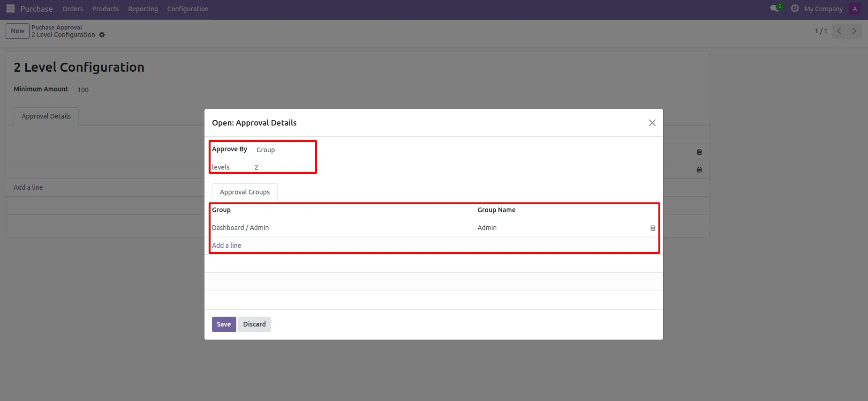868x401 pixels.
Task: Open the activities clock icon
Action: click(795, 8)
